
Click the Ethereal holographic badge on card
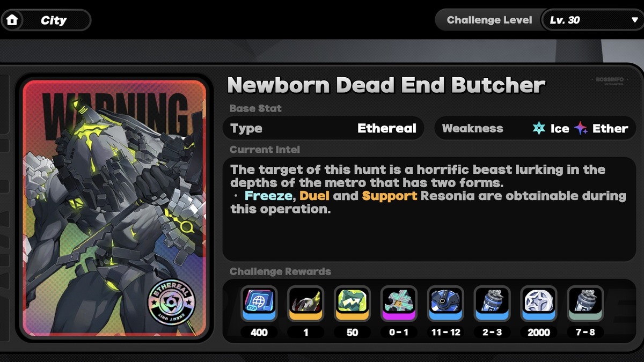click(x=172, y=302)
